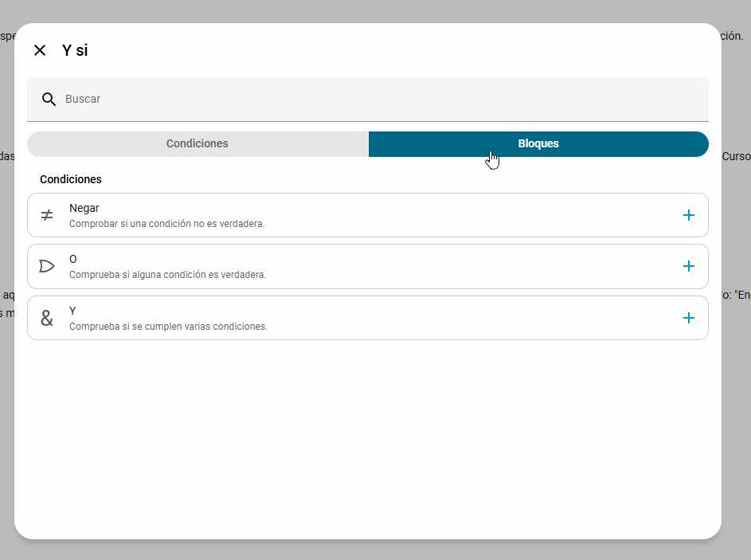Screen dimensions: 751x560
Task: Click "Comprueba si alguna condición es verdadera" text
Action: coord(167,275)
